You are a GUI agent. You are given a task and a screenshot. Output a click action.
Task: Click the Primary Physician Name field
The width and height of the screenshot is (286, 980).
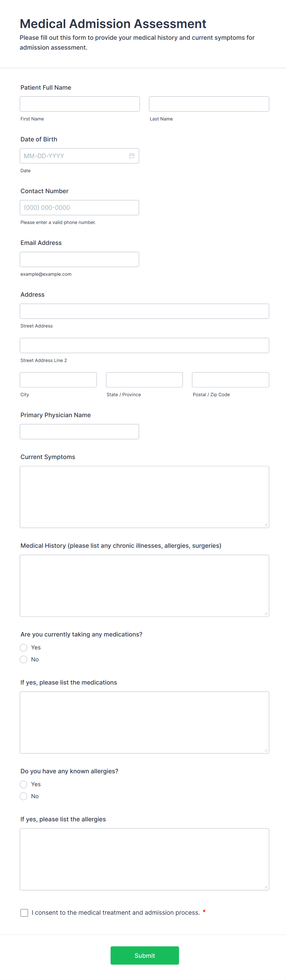click(79, 431)
